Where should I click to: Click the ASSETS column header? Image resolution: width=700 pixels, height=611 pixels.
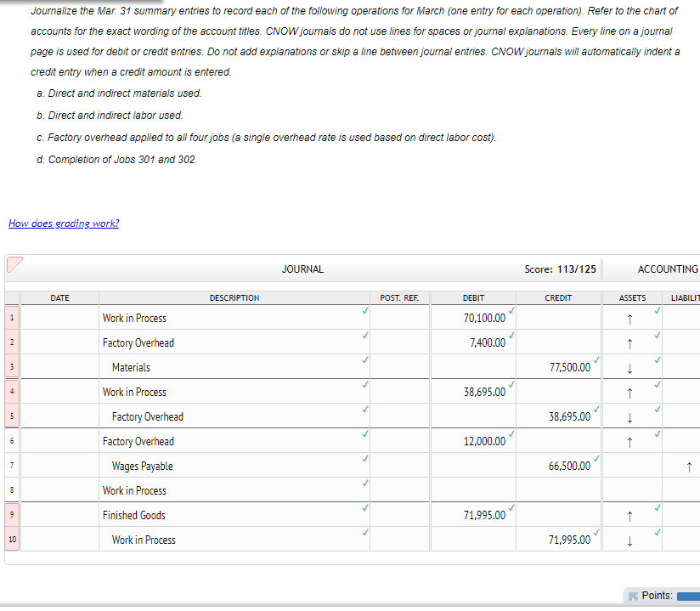coord(632,298)
